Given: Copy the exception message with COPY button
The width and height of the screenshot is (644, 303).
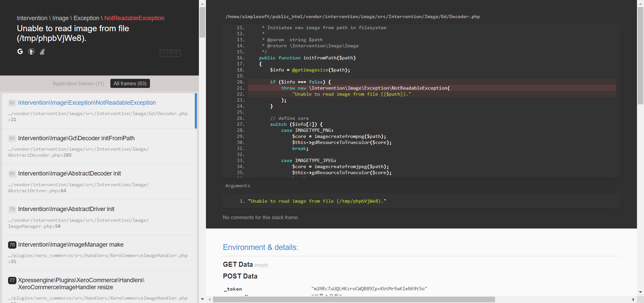Looking at the screenshot, I should pyautogui.click(x=170, y=53).
